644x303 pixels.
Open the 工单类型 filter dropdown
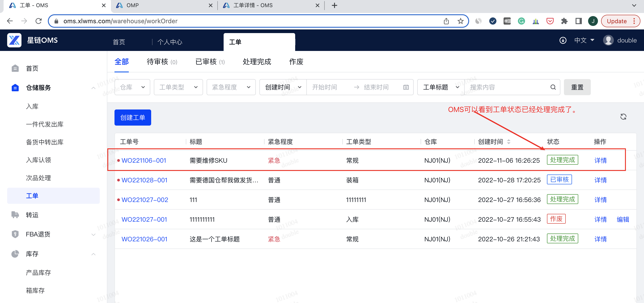click(x=178, y=87)
